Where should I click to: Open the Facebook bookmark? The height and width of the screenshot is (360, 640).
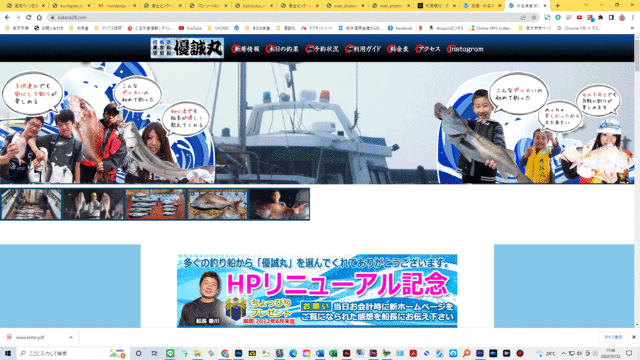coord(400,28)
